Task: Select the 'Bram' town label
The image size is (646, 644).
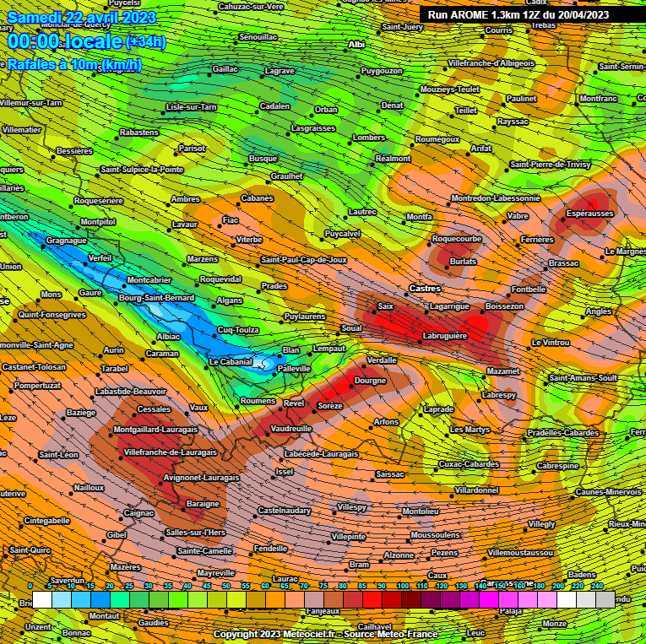Action: [x=359, y=565]
